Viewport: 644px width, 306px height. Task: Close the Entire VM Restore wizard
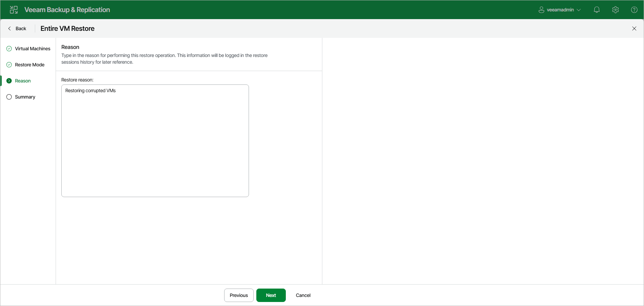tap(634, 28)
